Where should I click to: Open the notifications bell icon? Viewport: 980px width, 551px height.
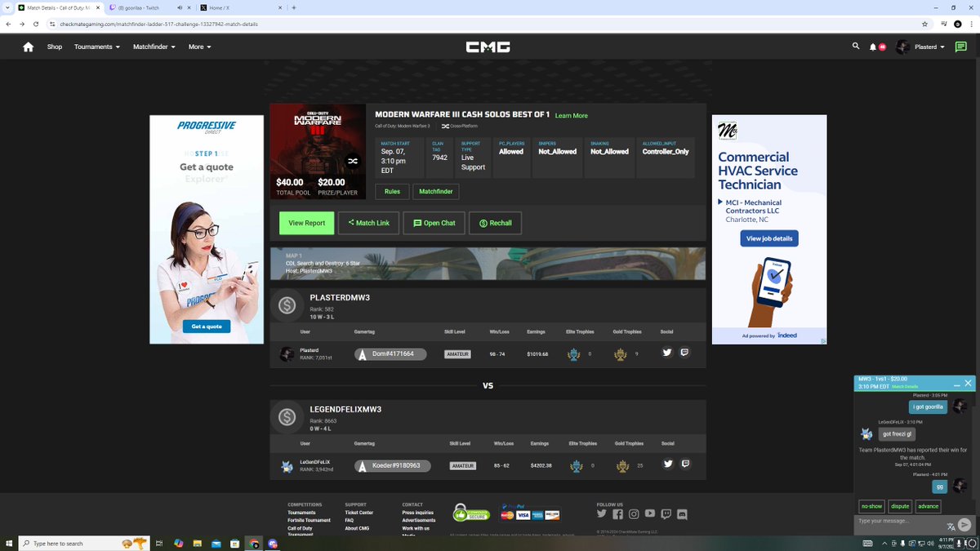point(873,47)
